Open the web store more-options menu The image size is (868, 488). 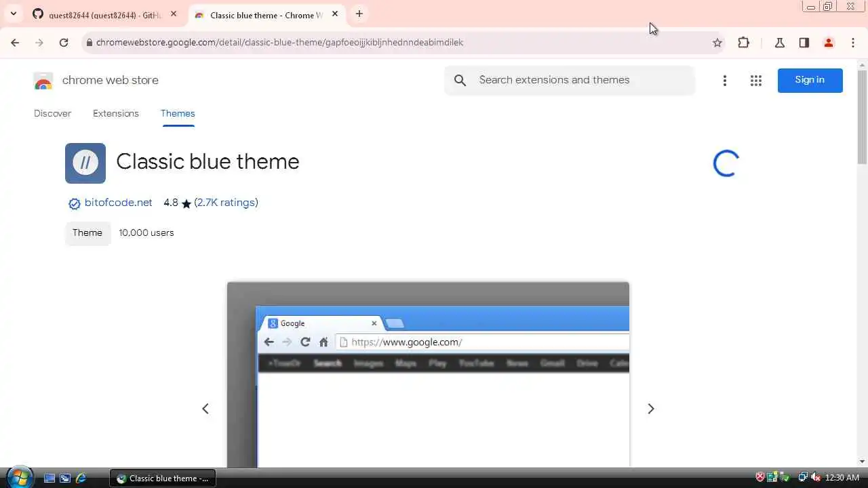coord(725,81)
